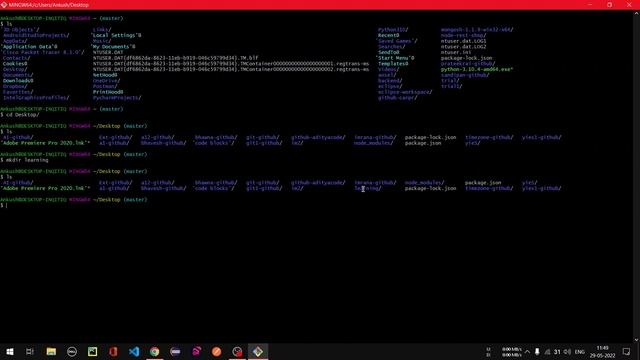This screenshot has height=360, width=640.
Task: Click the 'SendTo@' entry
Action: coord(389,52)
